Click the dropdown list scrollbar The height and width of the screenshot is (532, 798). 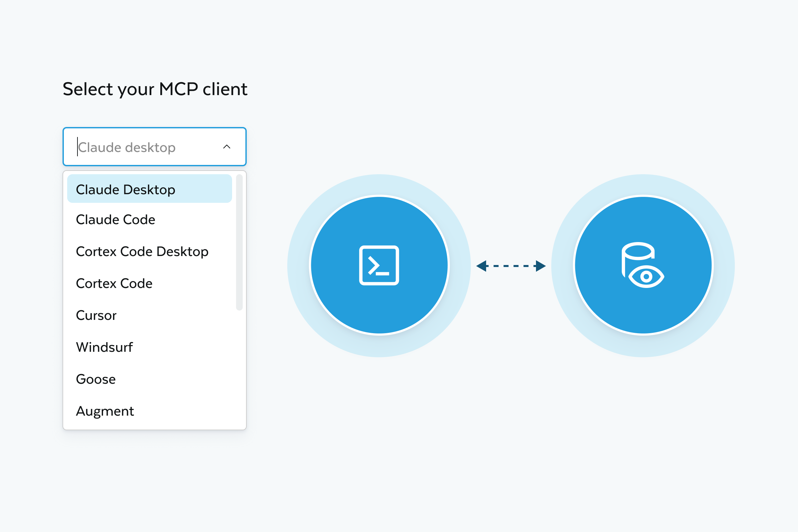(x=239, y=242)
